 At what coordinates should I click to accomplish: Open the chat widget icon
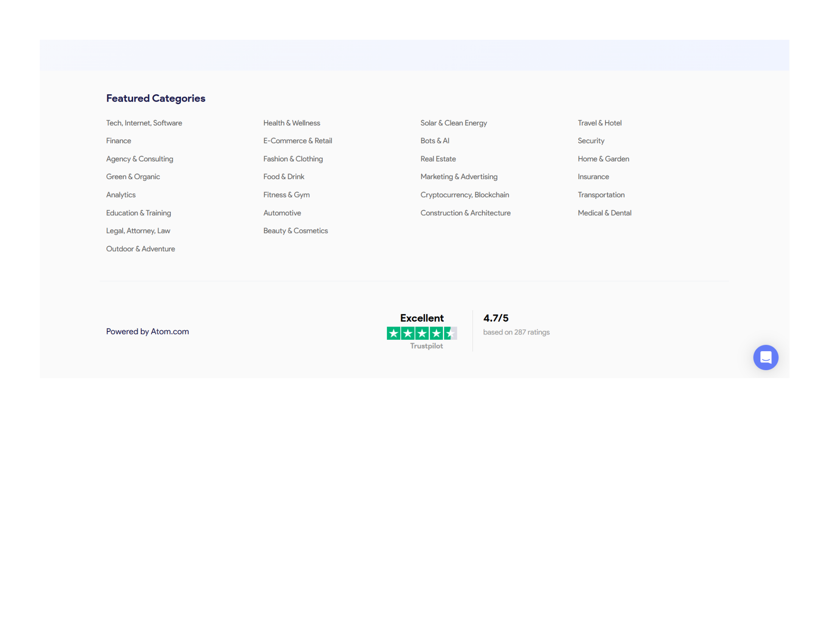click(765, 357)
